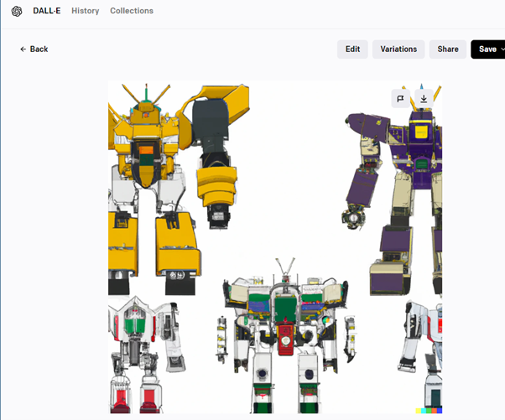The width and height of the screenshot is (505, 420).
Task: Report the image with the flag icon
Action: 401,99
